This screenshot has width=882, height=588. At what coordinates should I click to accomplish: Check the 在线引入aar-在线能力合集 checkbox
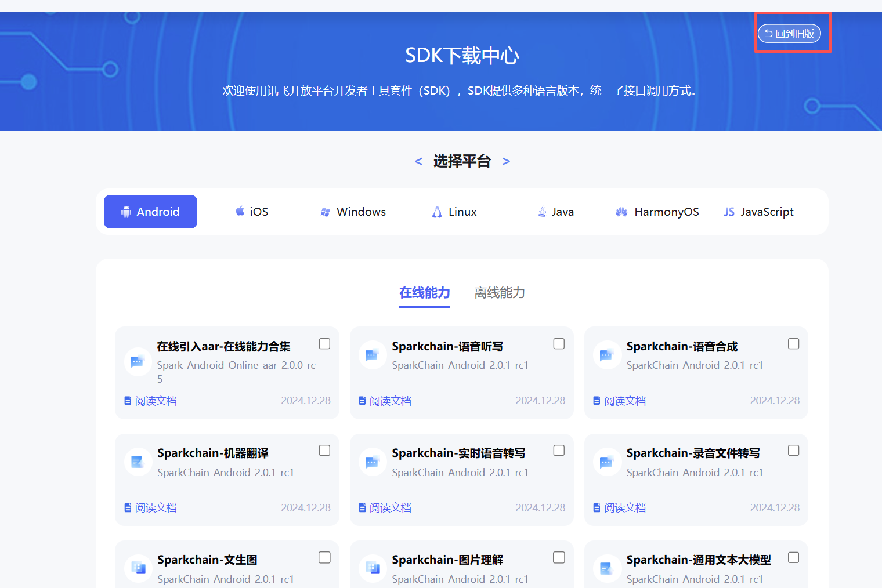click(324, 344)
